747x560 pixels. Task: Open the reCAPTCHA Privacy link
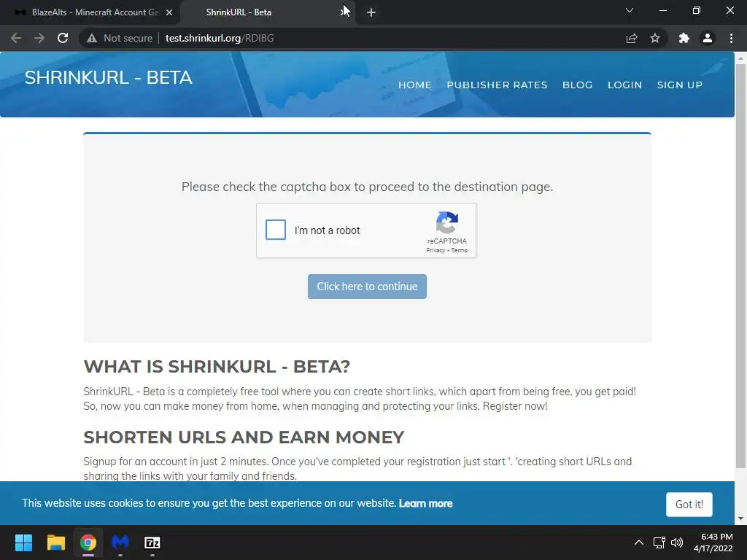(436, 251)
